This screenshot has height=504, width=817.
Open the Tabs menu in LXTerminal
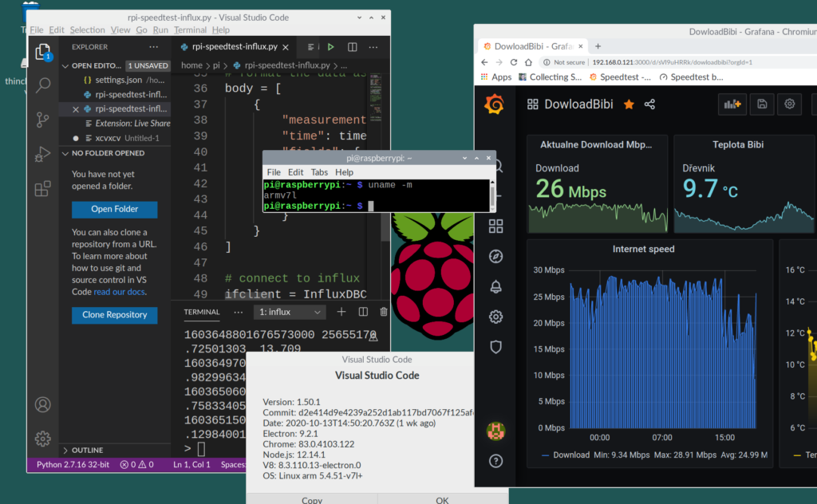pyautogui.click(x=319, y=171)
